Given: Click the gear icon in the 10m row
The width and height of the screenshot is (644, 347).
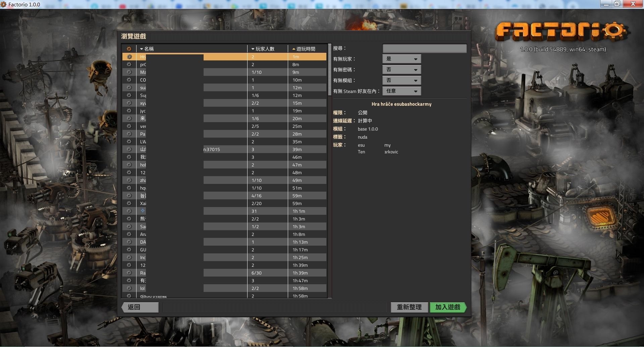Looking at the screenshot, I should coord(129,80).
